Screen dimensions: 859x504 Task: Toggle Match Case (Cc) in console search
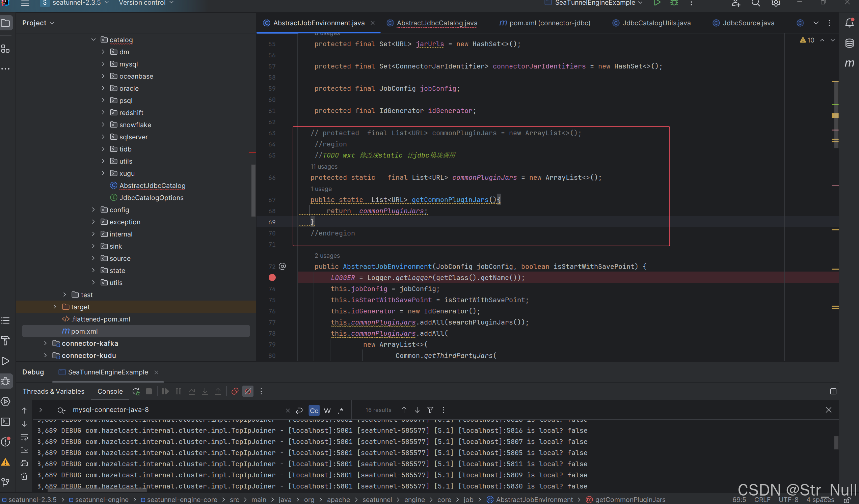click(x=314, y=410)
